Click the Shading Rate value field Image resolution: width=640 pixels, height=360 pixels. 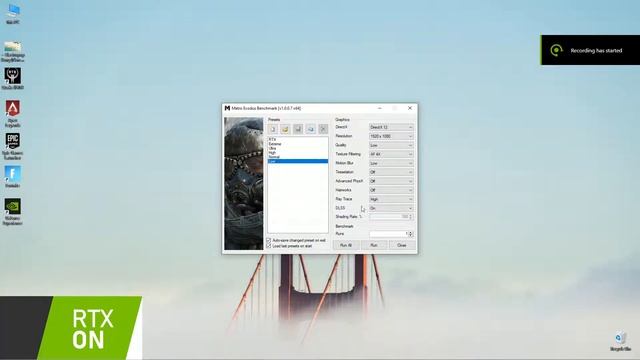[389, 217]
